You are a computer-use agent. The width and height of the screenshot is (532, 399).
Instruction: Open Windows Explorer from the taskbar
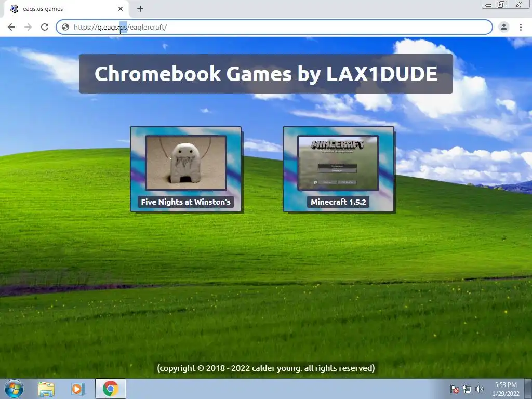point(46,389)
